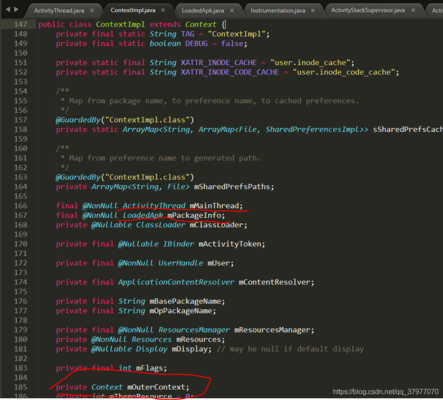443x400 pixels.
Task: Click SharedPreferencesImpl type on line 158
Action: point(312,129)
